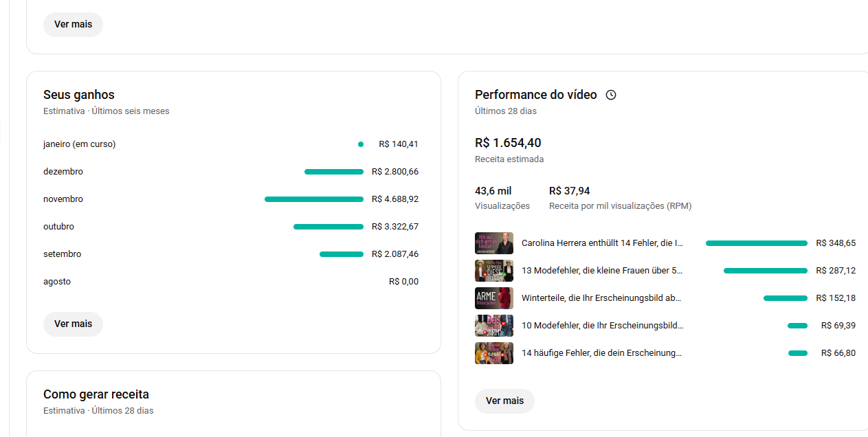Screen dimensions: 868x437
Task: Click the revenue bar for R$ 287,12 video
Action: [x=765, y=271]
